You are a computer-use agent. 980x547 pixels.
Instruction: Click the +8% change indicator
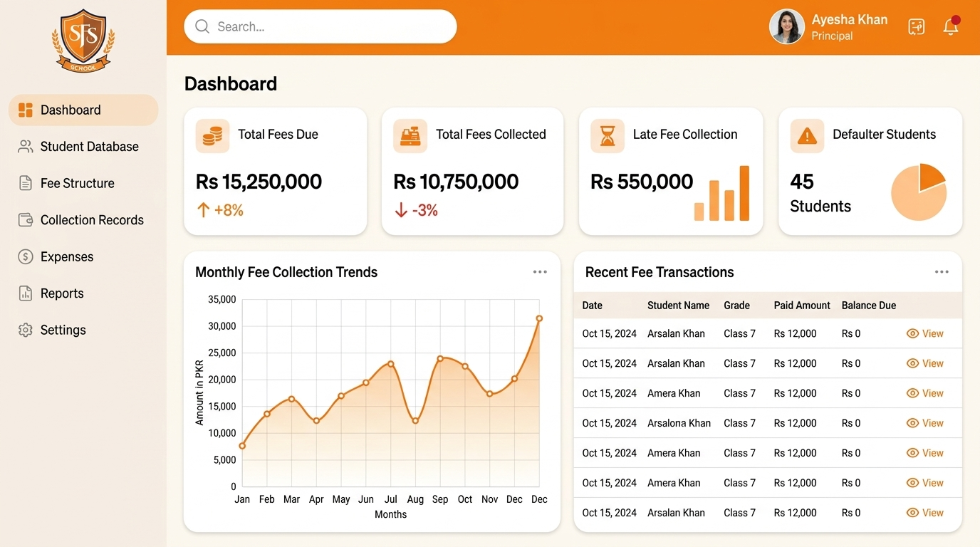[220, 210]
